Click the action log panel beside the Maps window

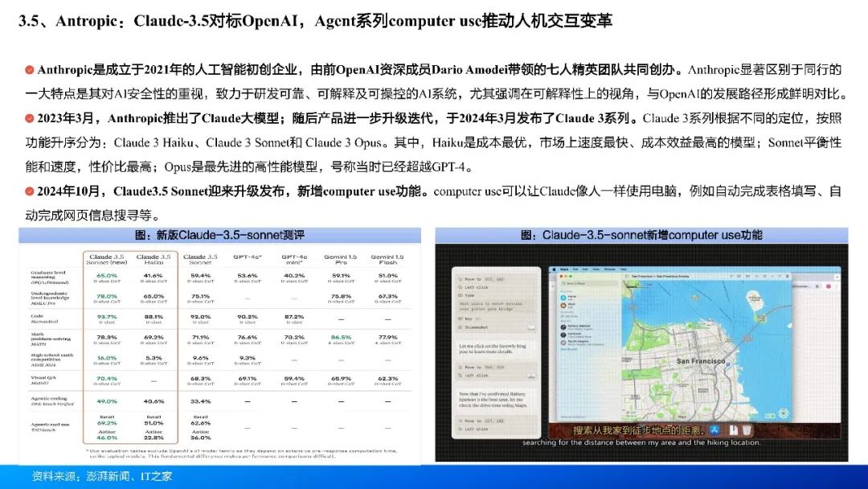pos(496,353)
